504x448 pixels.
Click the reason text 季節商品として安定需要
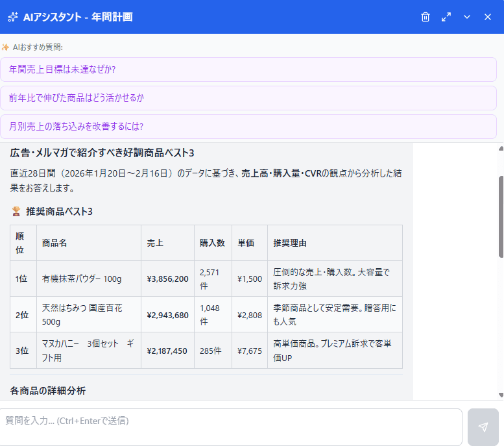[x=316, y=308]
